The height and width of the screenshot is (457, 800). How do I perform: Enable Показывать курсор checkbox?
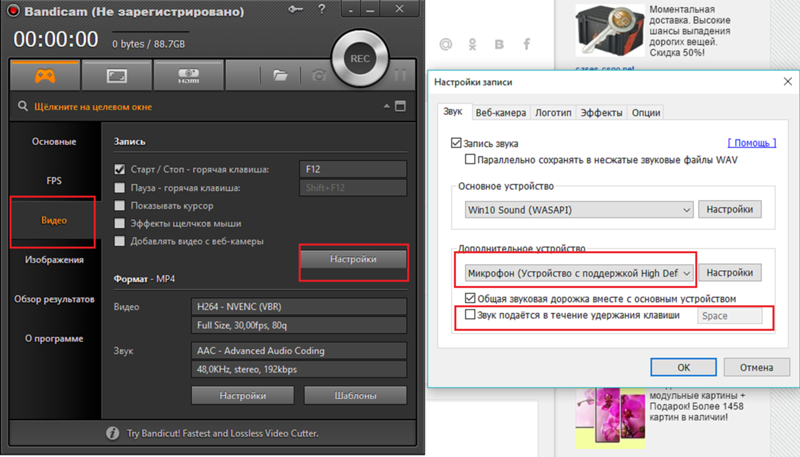tap(120, 206)
